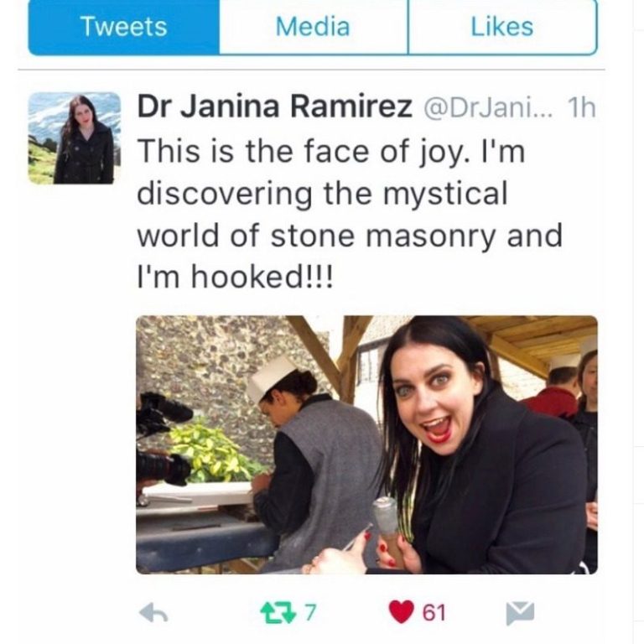View the retweet count of 7

(311, 612)
